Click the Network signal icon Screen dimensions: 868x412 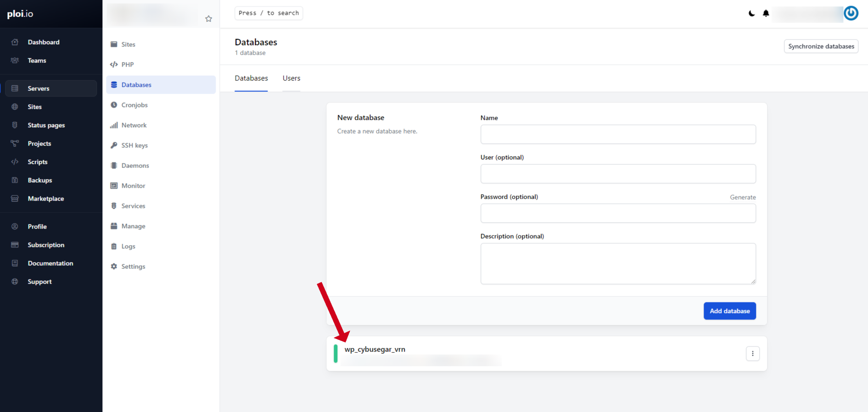pos(114,125)
